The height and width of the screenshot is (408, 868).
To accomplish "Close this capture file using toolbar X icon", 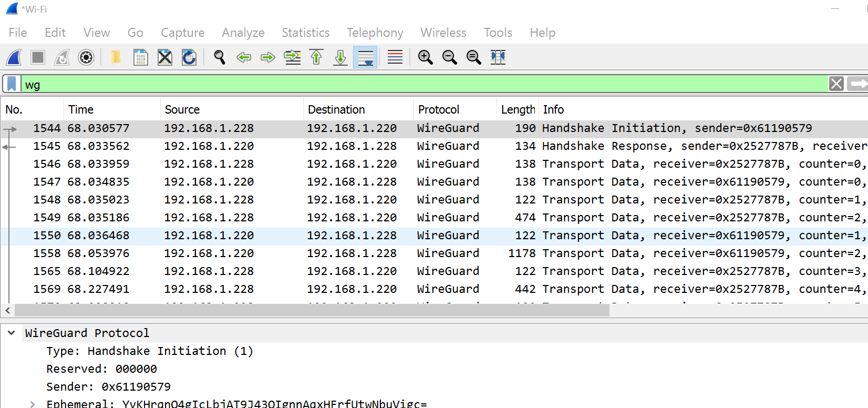I will pyautogui.click(x=165, y=57).
